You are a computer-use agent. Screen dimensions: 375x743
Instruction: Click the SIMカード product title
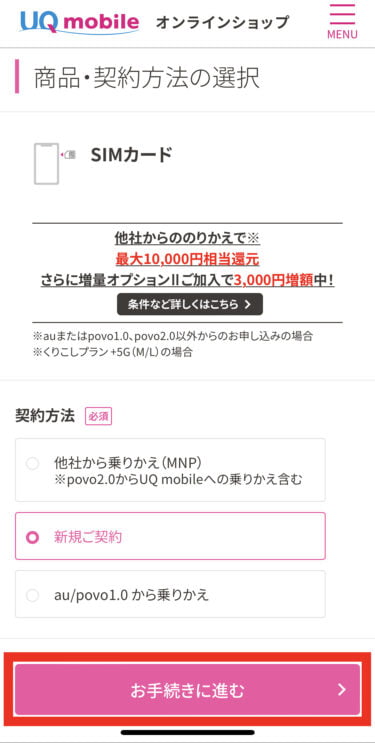(131, 155)
